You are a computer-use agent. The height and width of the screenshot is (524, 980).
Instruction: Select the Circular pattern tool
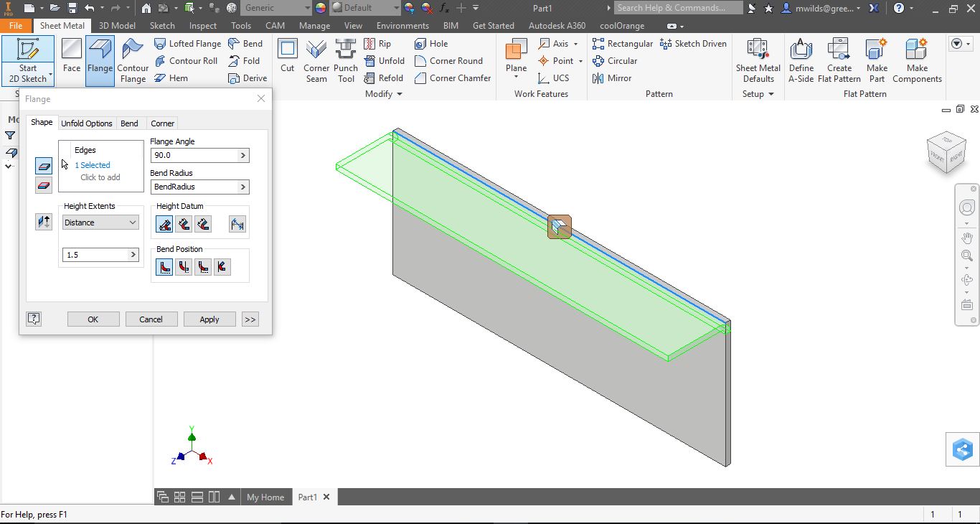point(615,61)
